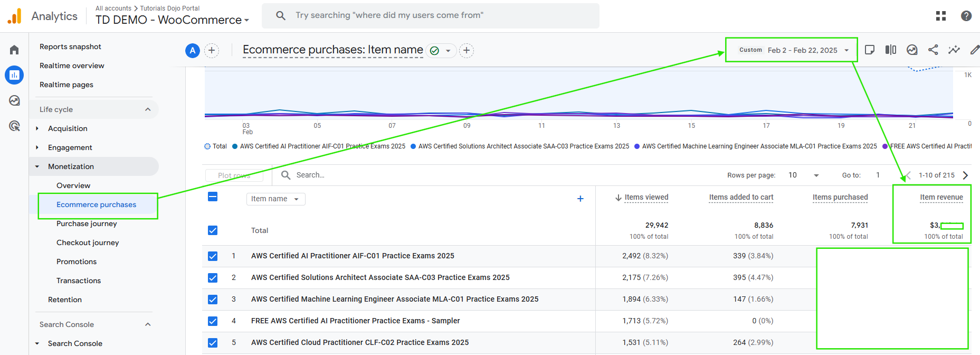Expand the Acquisition menu
This screenshot has height=355, width=980.
point(37,128)
